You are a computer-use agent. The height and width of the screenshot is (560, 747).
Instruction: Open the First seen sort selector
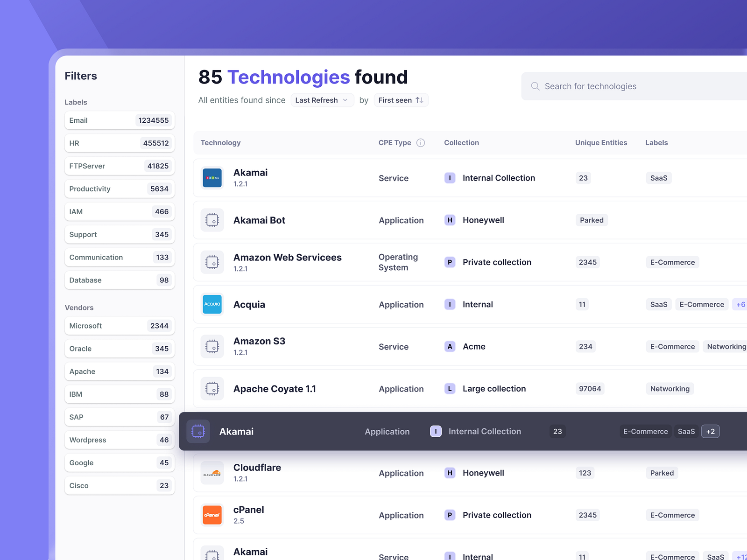coord(401,100)
